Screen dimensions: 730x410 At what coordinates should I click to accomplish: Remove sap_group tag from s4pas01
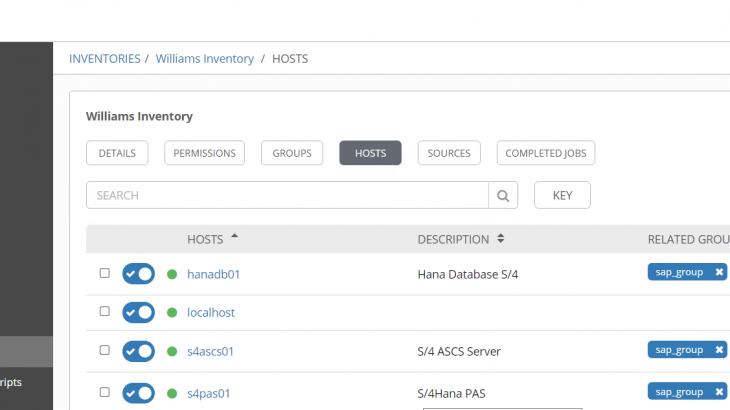click(x=719, y=392)
